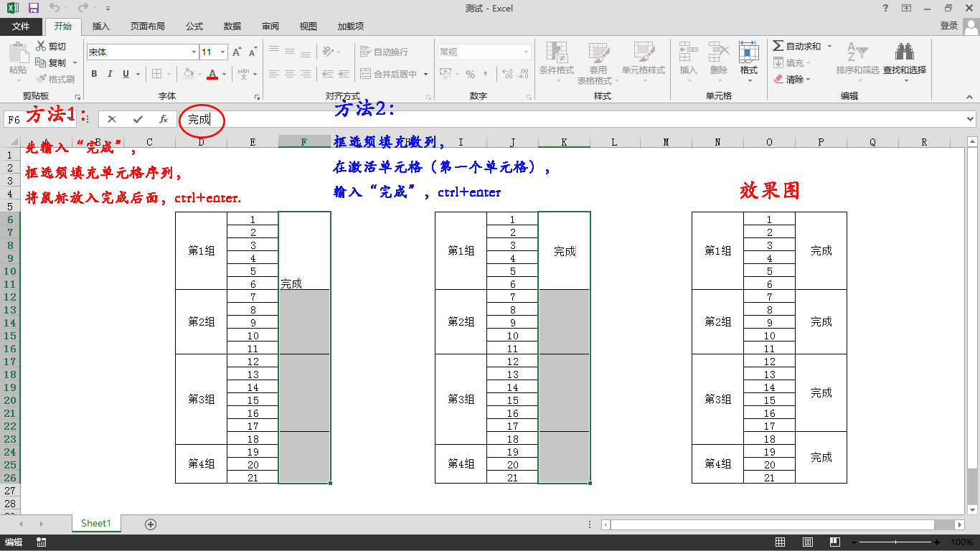This screenshot has height=551, width=980.
Task: Click Wrap Text (自动换行) button
Action: coord(384,52)
